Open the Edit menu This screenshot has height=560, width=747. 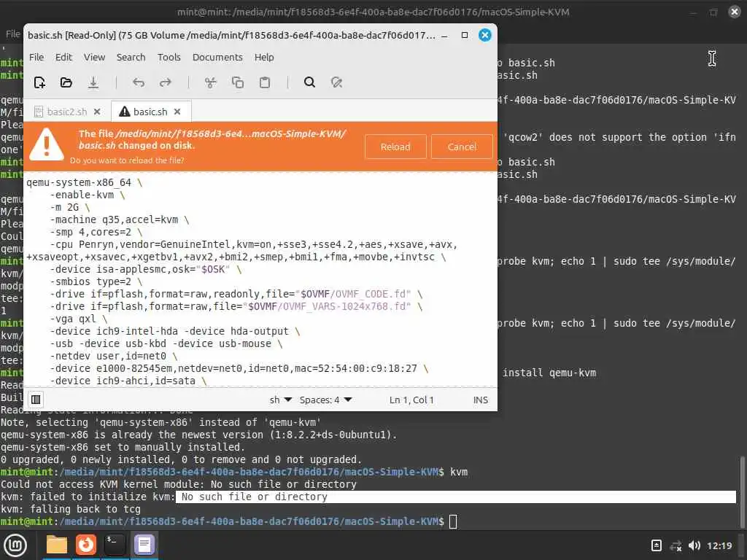pyautogui.click(x=63, y=57)
